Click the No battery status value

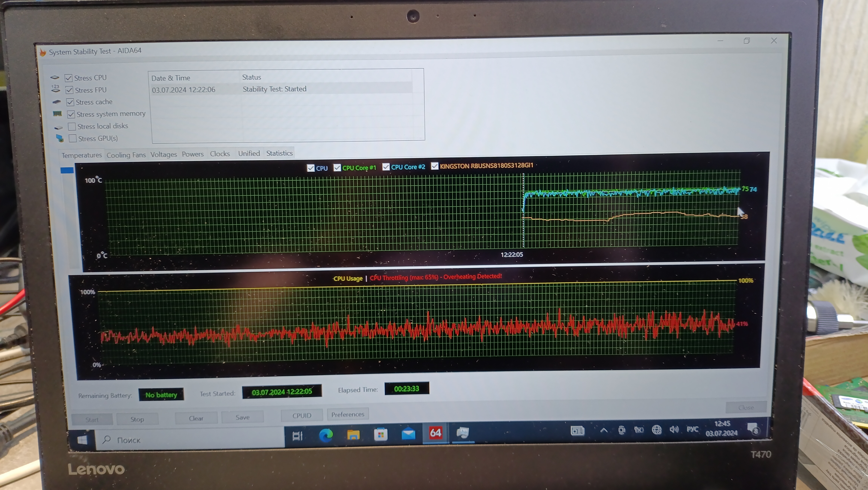(x=161, y=395)
